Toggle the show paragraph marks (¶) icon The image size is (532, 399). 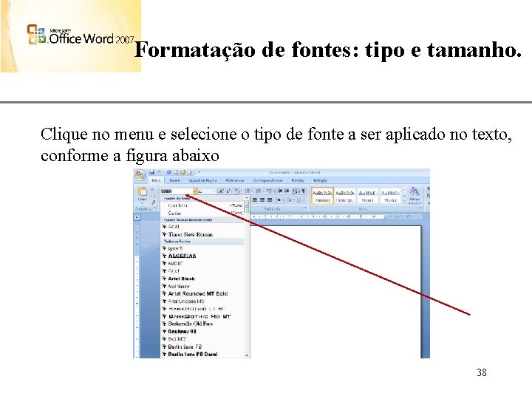click(303, 191)
